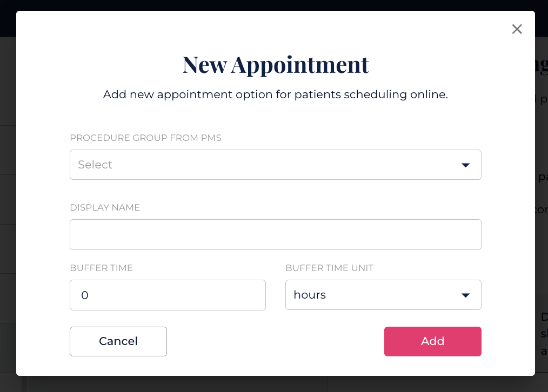Open the Procedure Group from PMS dropdown
Image resolution: width=548 pixels, height=392 pixels.
[x=275, y=165]
